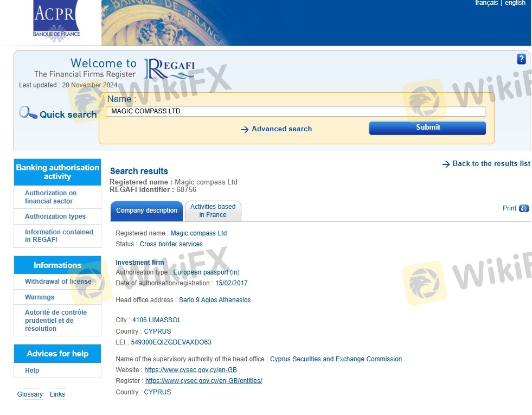
Task: Open Autorité de contrôle prudentiel et de résolution
Action: point(56,320)
